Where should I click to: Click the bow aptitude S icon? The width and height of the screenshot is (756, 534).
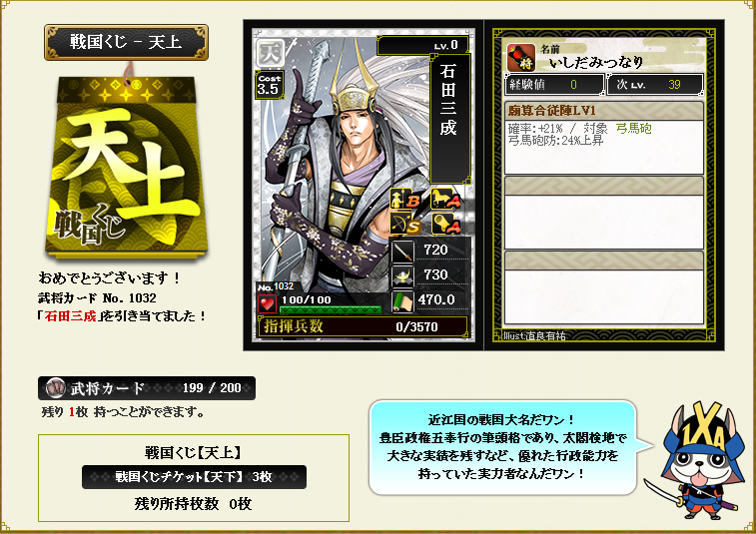coord(405,224)
